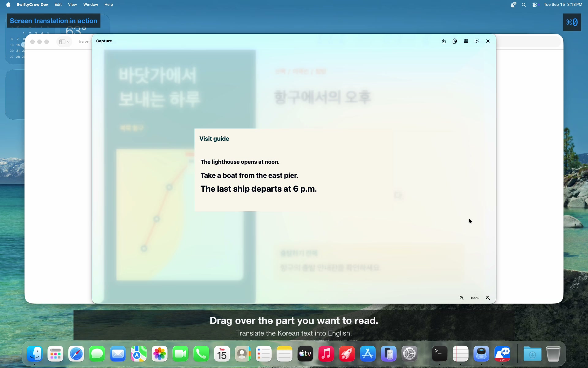Open Terminal from the Dock

[439, 354]
